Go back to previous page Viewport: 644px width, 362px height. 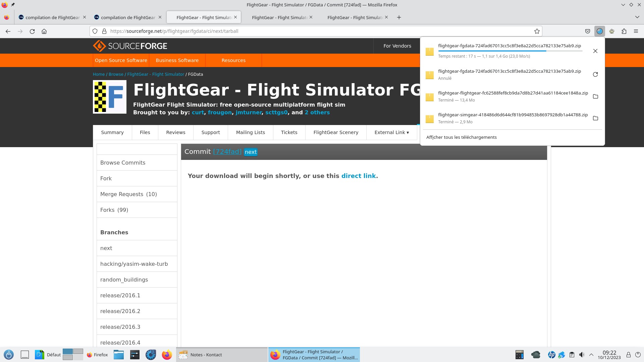[x=8, y=31]
